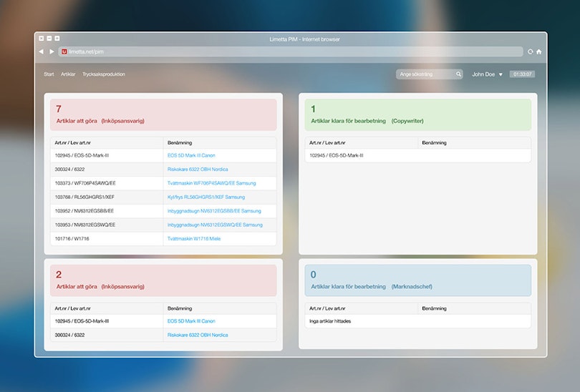
Task: Click the browser forward arrow
Action: tap(52, 52)
